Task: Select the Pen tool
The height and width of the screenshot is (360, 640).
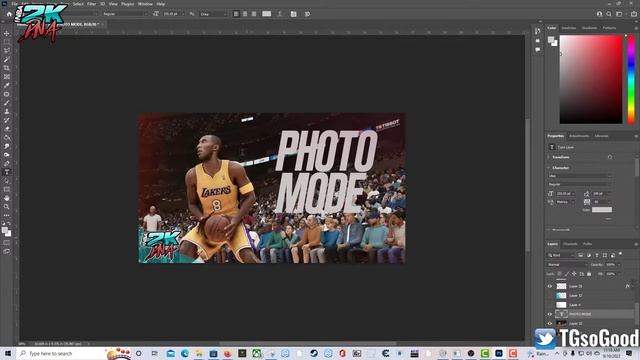Action: coord(7,164)
